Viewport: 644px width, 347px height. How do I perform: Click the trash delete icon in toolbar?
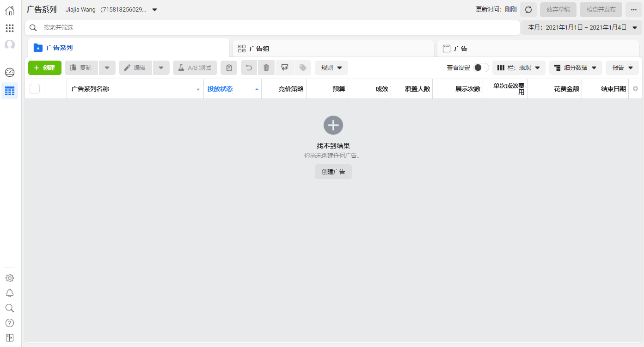pos(266,68)
